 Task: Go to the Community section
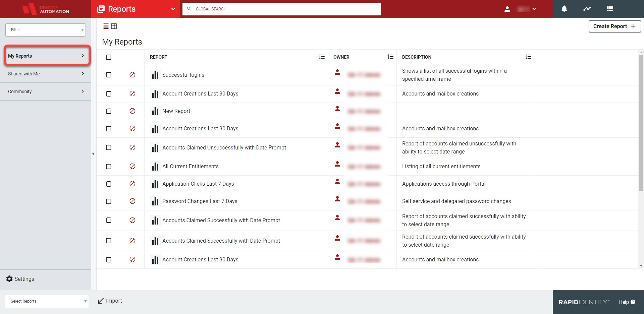(46, 91)
